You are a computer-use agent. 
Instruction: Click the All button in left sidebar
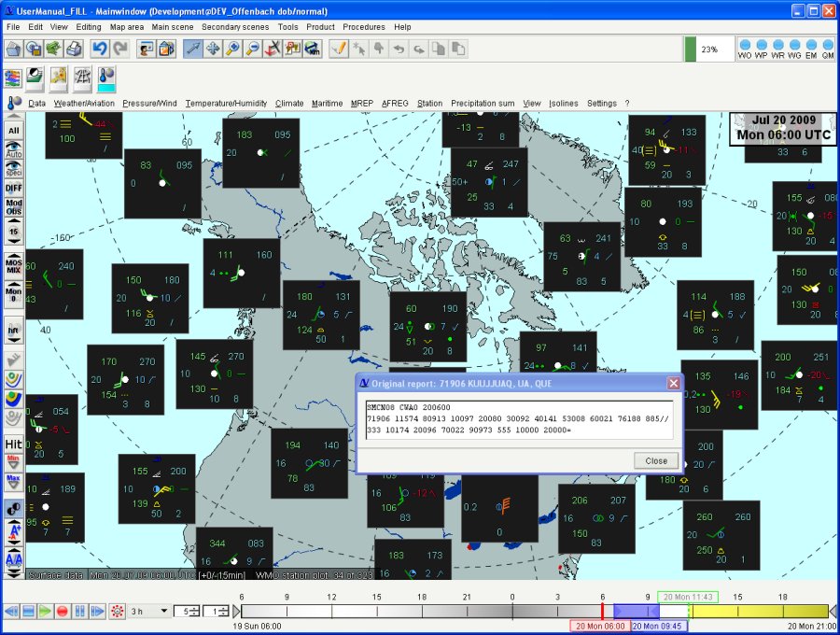[x=14, y=130]
